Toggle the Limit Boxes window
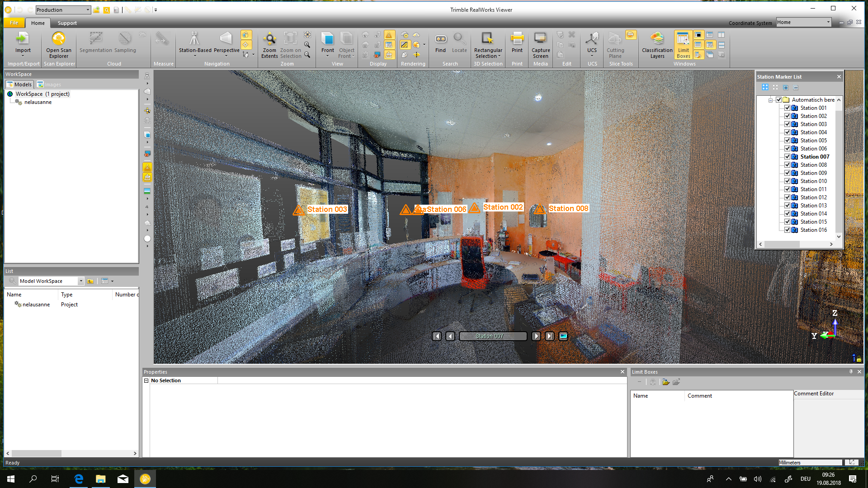This screenshot has height=488, width=868. tap(683, 44)
